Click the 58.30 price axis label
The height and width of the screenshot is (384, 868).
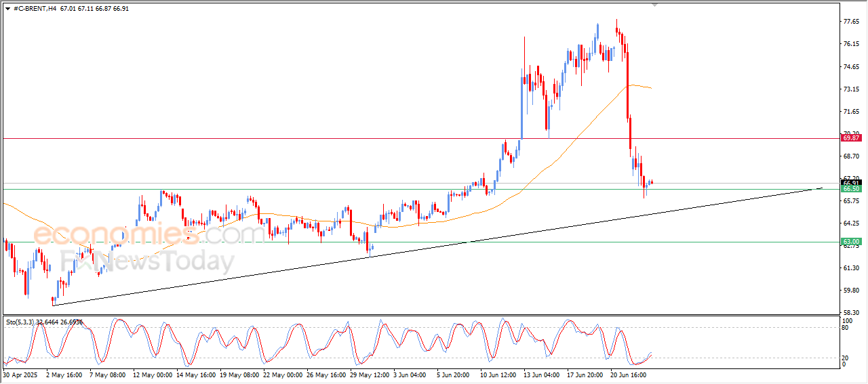pos(851,313)
